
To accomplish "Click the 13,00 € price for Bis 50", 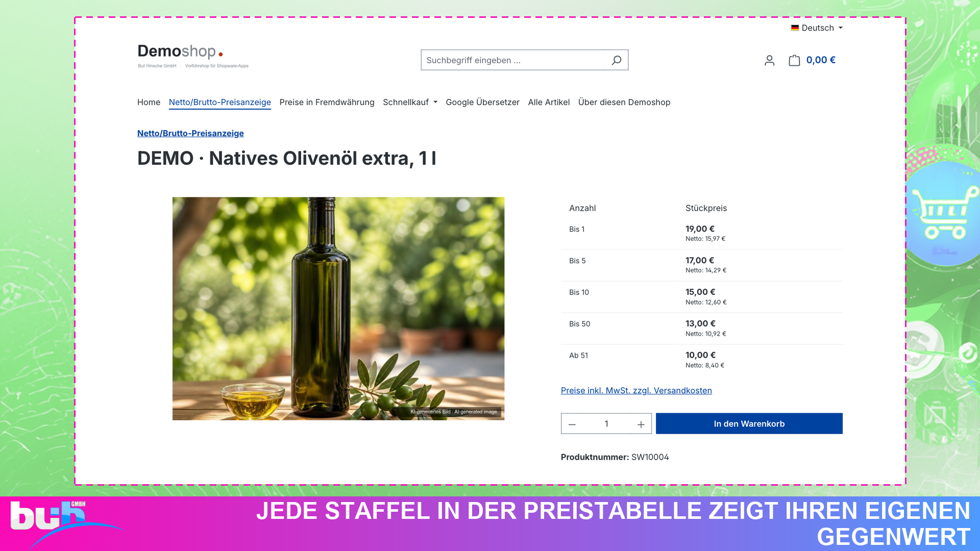I will [x=700, y=324].
